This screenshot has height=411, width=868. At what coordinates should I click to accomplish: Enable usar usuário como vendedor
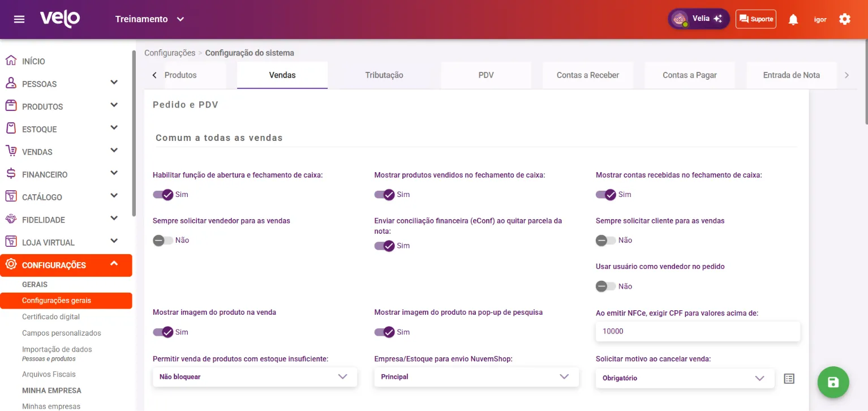tap(605, 286)
